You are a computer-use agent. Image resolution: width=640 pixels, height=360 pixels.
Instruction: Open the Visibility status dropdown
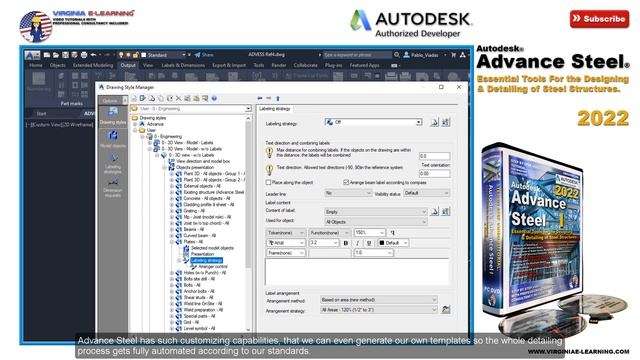pos(427,193)
